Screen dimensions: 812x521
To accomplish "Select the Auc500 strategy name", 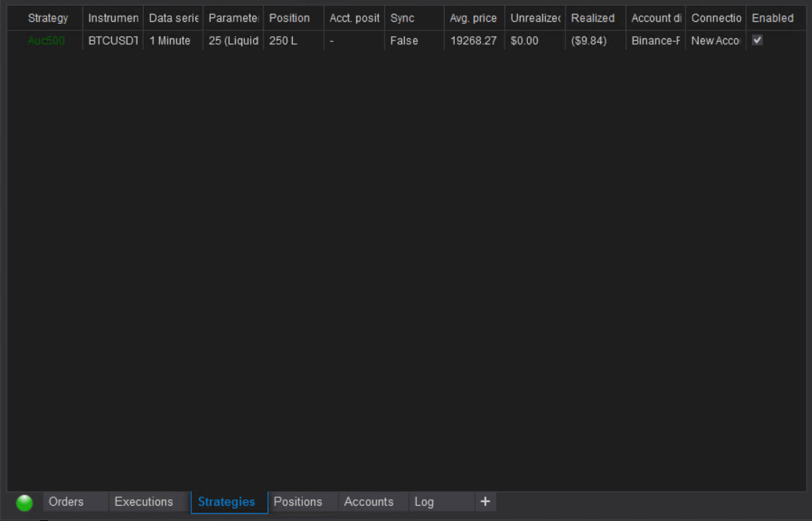I will (x=46, y=41).
